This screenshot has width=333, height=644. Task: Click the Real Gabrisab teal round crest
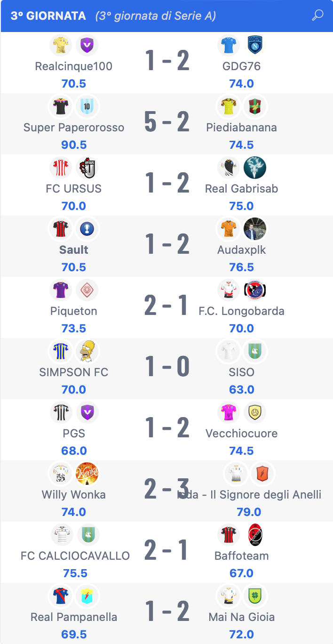point(255,168)
